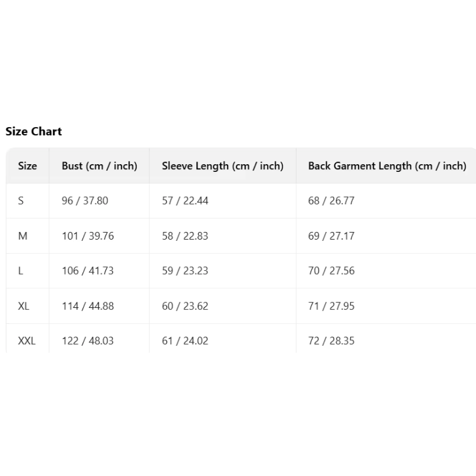Click the XXL size row label

click(27, 341)
